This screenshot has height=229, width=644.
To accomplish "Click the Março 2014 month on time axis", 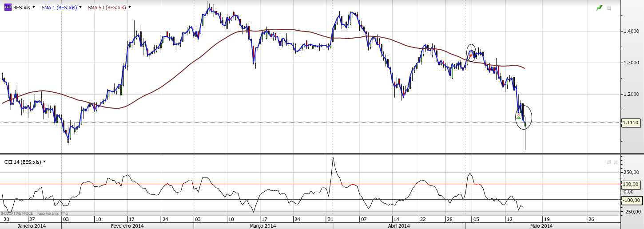I will [x=263, y=226].
